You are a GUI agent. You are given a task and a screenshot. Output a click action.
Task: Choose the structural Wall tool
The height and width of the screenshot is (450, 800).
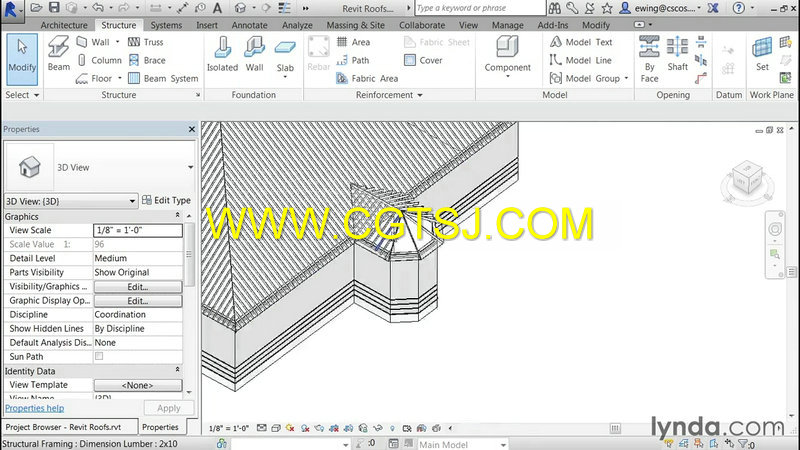(x=93, y=42)
